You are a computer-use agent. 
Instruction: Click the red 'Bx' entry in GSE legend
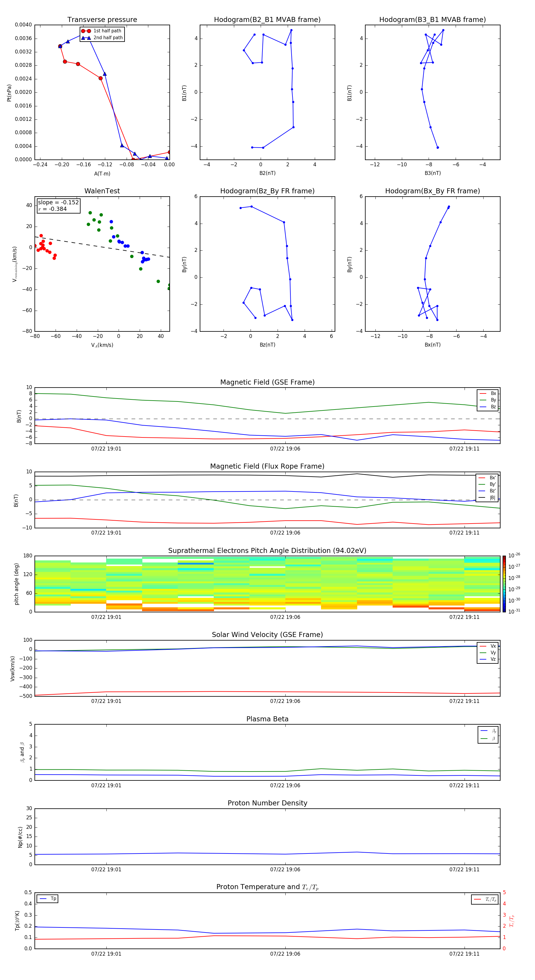click(x=488, y=393)
